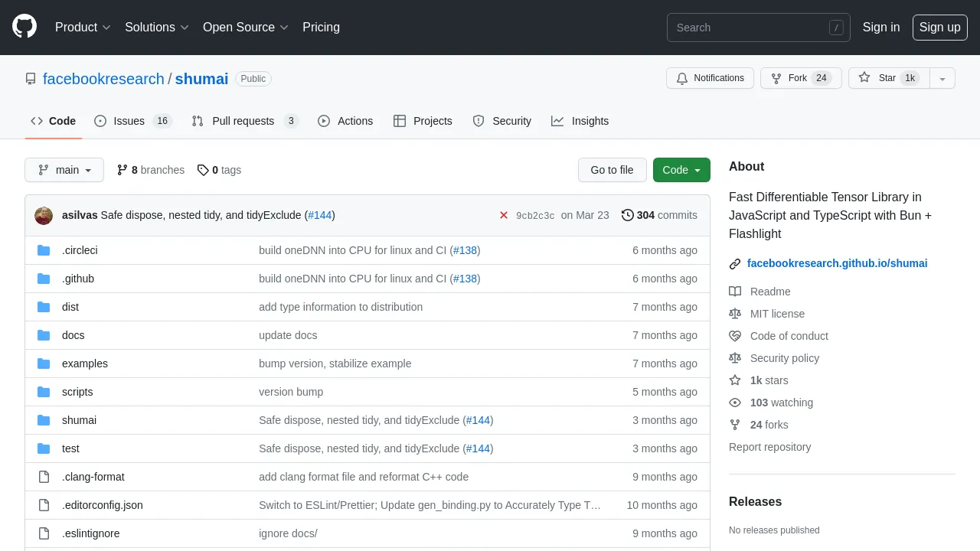This screenshot has height=551, width=980.
Task: Star the shumai repository
Action: point(889,78)
